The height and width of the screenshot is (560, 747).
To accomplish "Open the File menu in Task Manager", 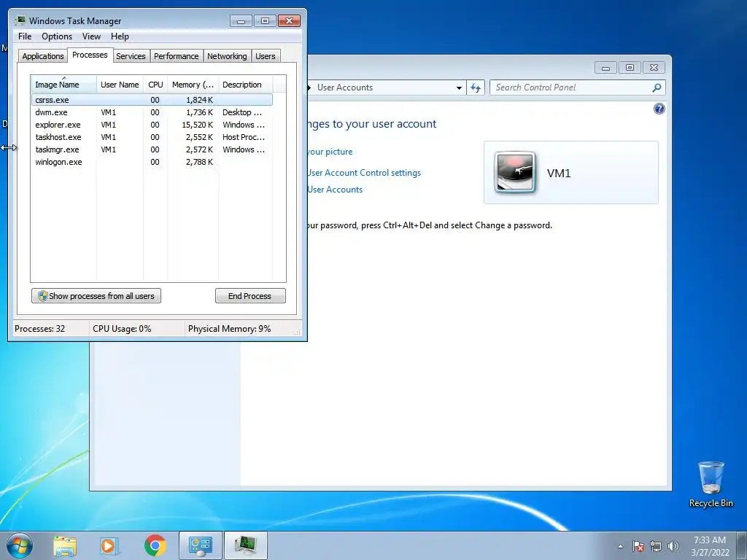I will coord(25,36).
